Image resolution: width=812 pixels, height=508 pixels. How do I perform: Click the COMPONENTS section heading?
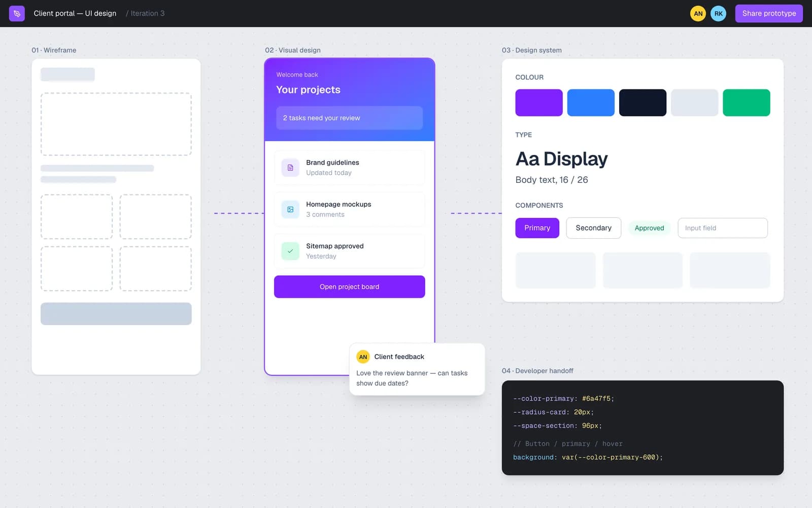click(x=539, y=205)
